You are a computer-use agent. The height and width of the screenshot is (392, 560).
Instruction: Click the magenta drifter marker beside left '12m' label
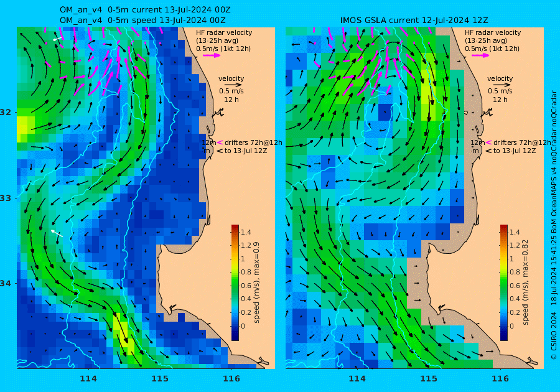pos(220,142)
